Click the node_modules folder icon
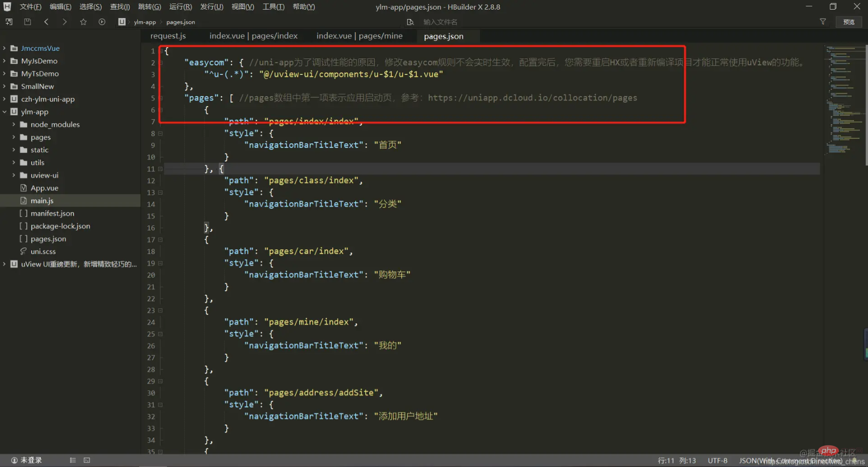 24,124
